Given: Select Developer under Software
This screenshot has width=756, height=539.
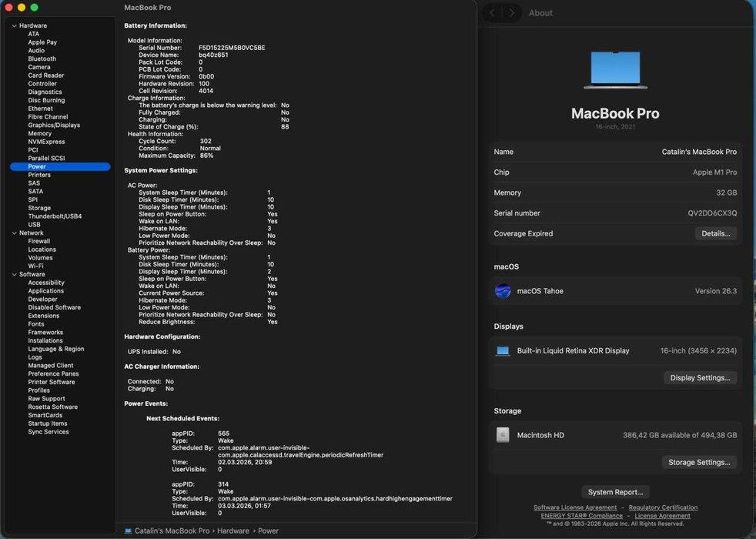Looking at the screenshot, I should (x=42, y=299).
